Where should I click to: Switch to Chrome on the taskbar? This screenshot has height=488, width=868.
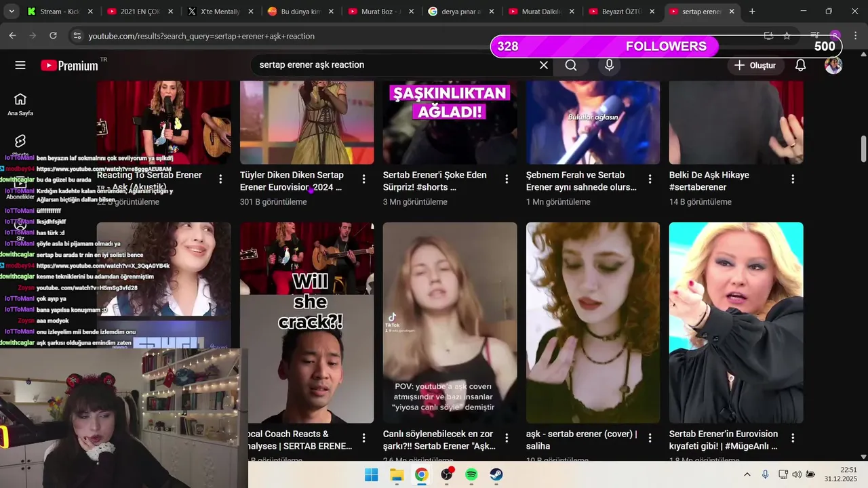[422, 474]
